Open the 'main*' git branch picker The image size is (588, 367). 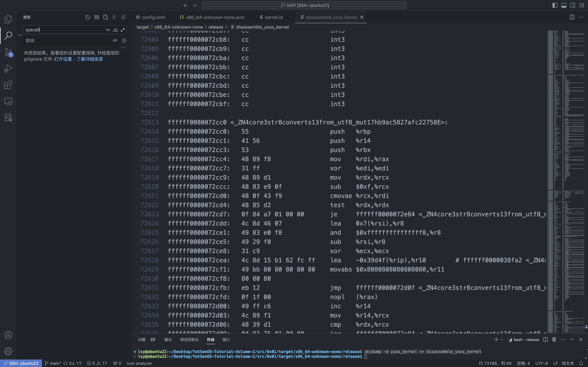pos(53,363)
